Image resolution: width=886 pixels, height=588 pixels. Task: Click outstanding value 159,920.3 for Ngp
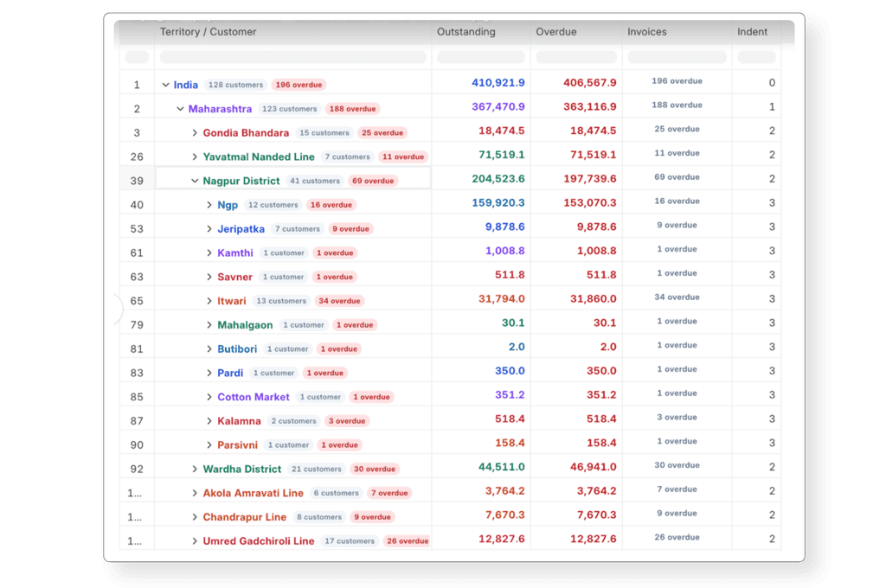coord(498,202)
